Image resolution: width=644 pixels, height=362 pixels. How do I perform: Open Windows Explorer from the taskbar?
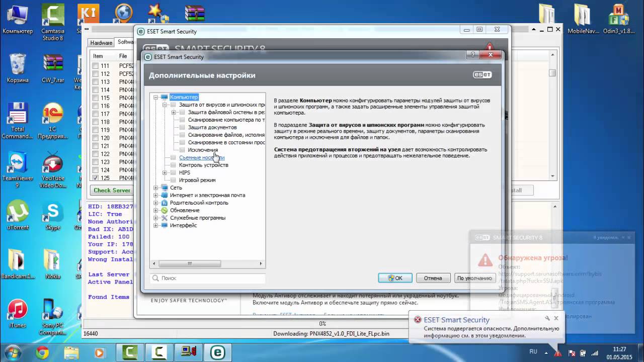point(71,353)
